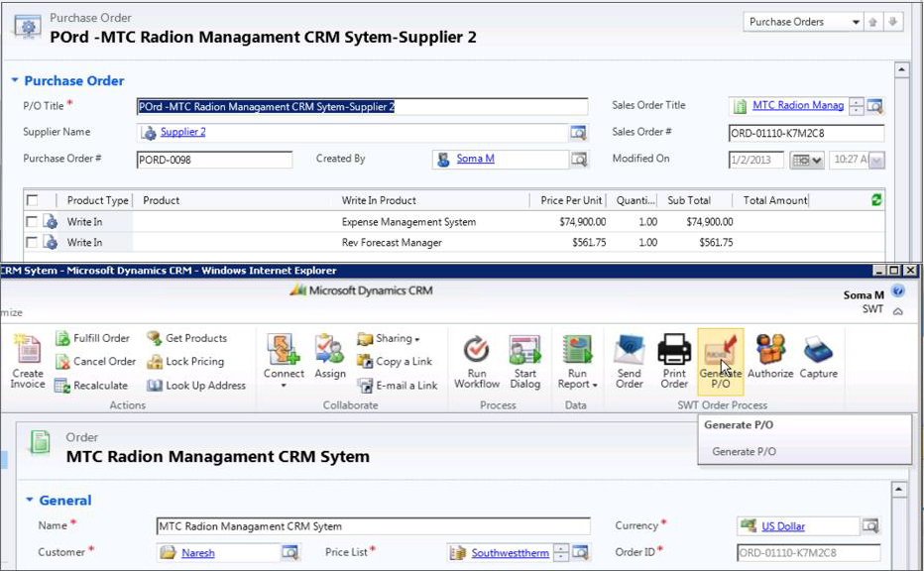Check the Expense Management System row checkbox
The height and width of the screenshot is (571, 924).
click(32, 222)
